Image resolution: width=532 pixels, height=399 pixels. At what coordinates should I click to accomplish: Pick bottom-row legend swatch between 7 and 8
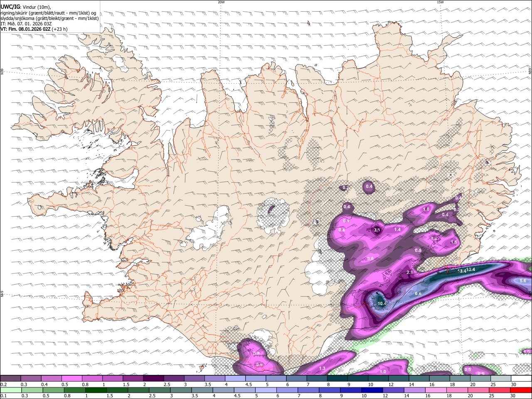point(308,390)
